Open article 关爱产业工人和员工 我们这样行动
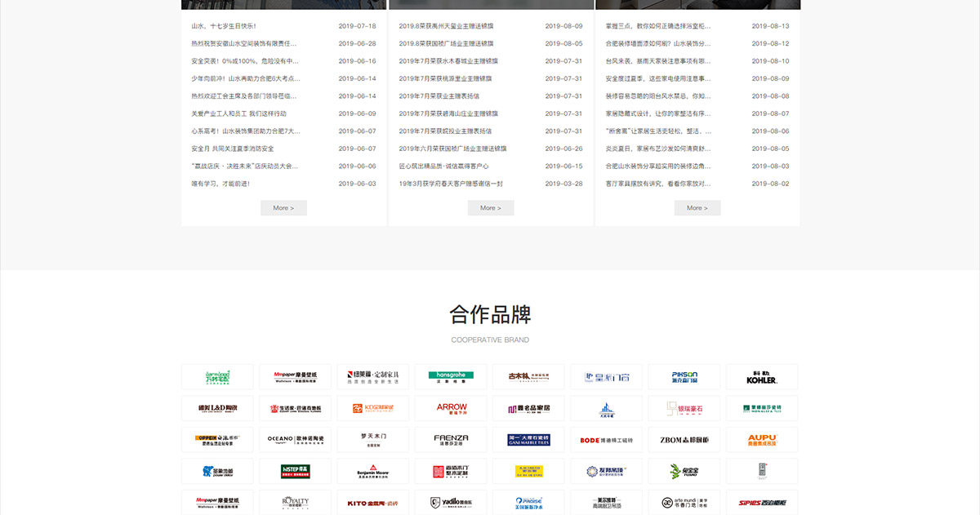Image resolution: width=980 pixels, height=515 pixels. [238, 113]
